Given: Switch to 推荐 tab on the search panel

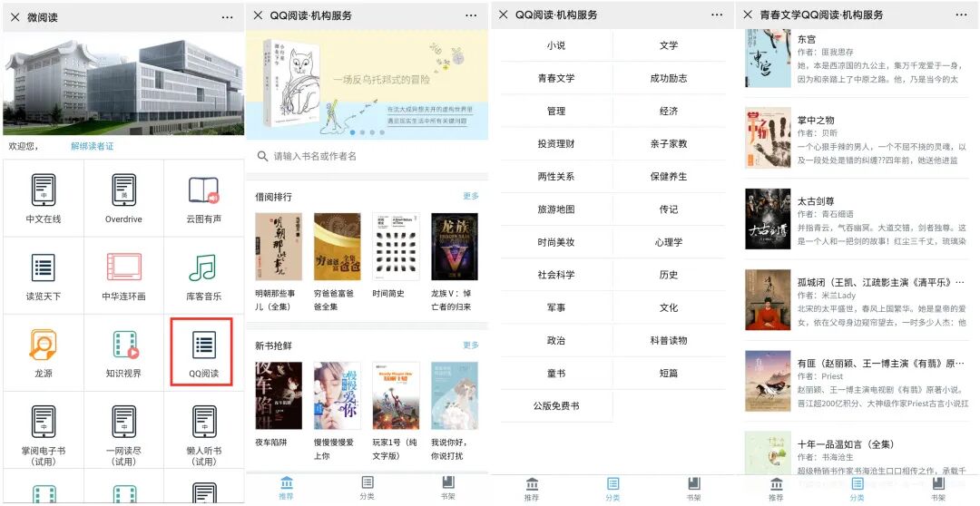Looking at the screenshot, I should (287, 489).
